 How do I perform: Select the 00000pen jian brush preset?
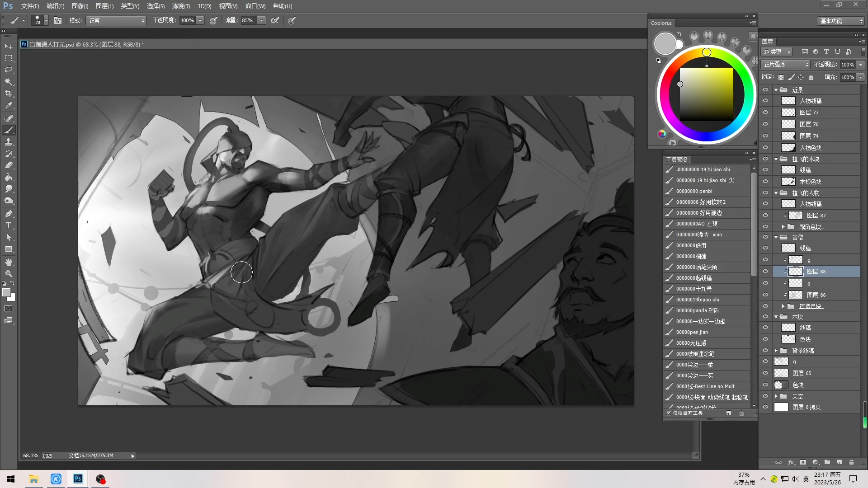click(x=707, y=332)
